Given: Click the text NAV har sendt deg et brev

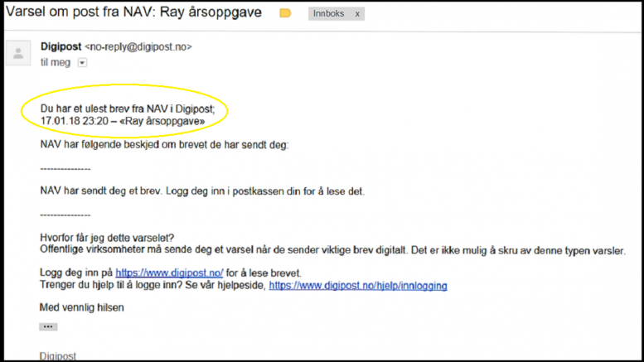Looking at the screenshot, I should click(x=202, y=191).
